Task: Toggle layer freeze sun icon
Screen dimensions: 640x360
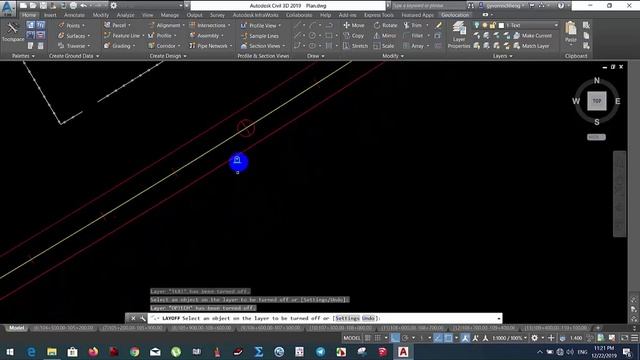Action: pyautogui.click(x=485, y=25)
